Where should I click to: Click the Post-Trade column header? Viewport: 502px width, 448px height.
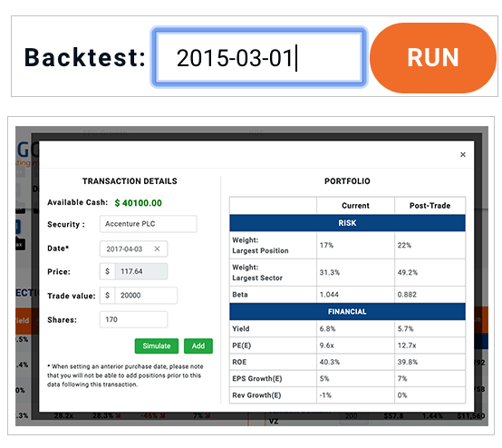430,206
